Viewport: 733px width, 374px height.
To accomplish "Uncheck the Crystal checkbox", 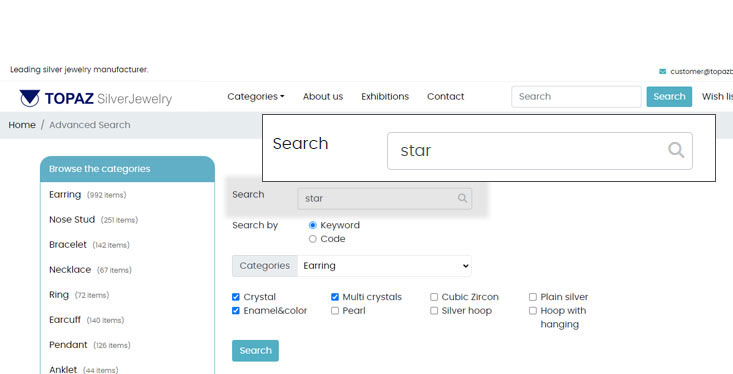I will point(236,297).
